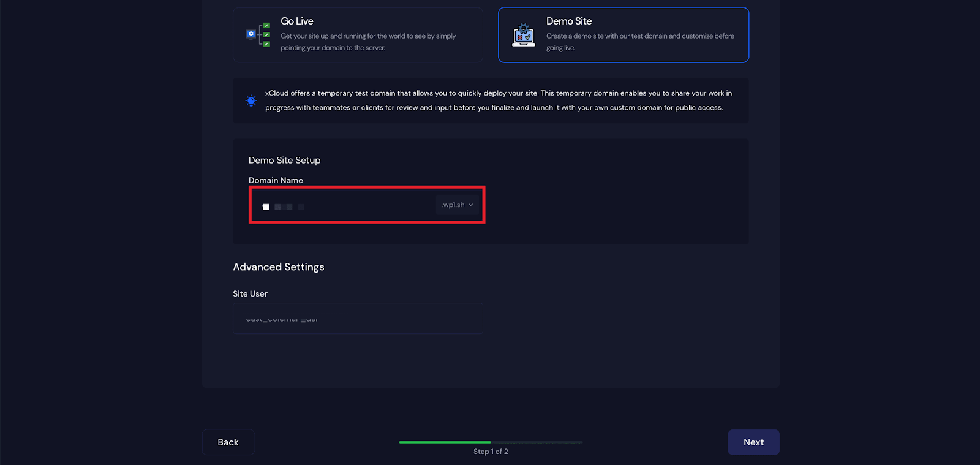The width and height of the screenshot is (980, 465).
Task: Click the Advanced Settings heading
Action: pos(279,267)
